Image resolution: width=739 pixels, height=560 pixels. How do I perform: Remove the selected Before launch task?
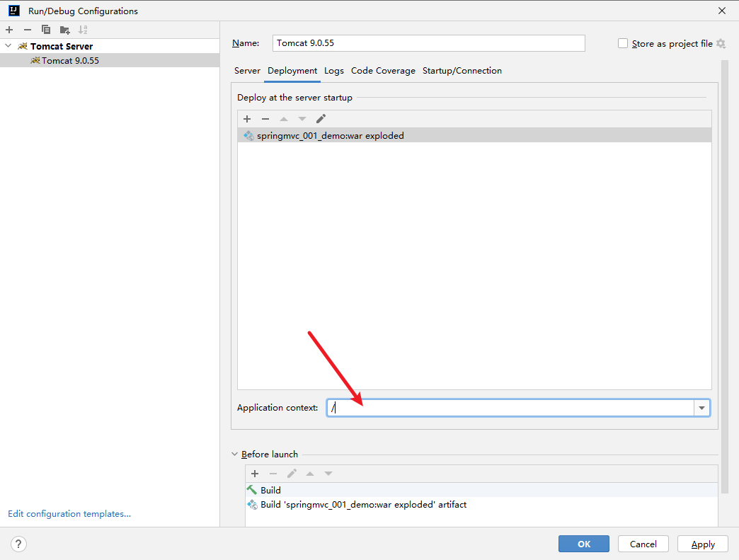click(273, 473)
